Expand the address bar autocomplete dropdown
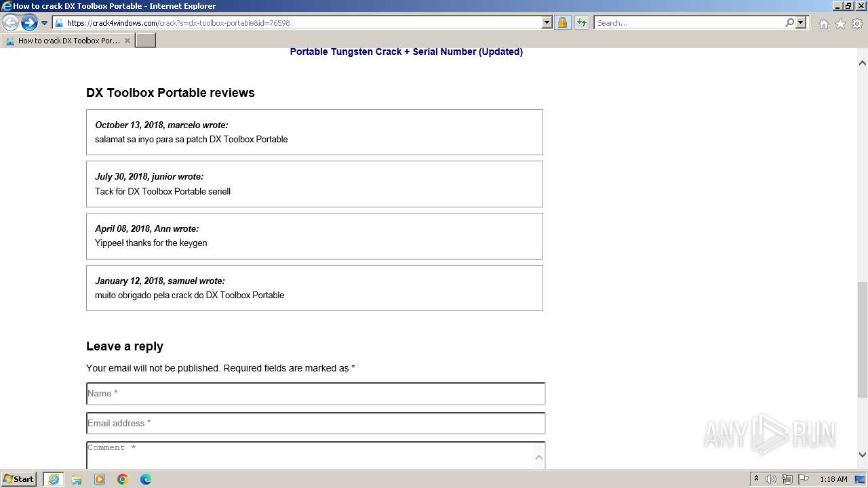The image size is (868, 488). coord(547,23)
